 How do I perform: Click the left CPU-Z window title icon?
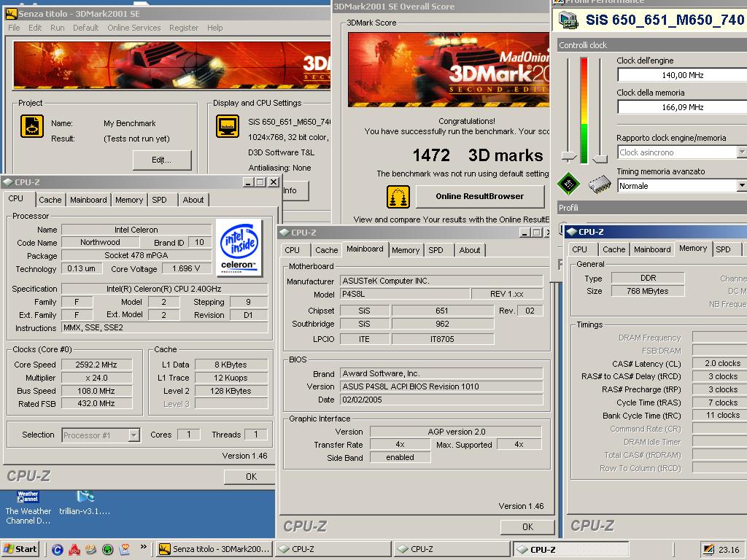coord(7,182)
